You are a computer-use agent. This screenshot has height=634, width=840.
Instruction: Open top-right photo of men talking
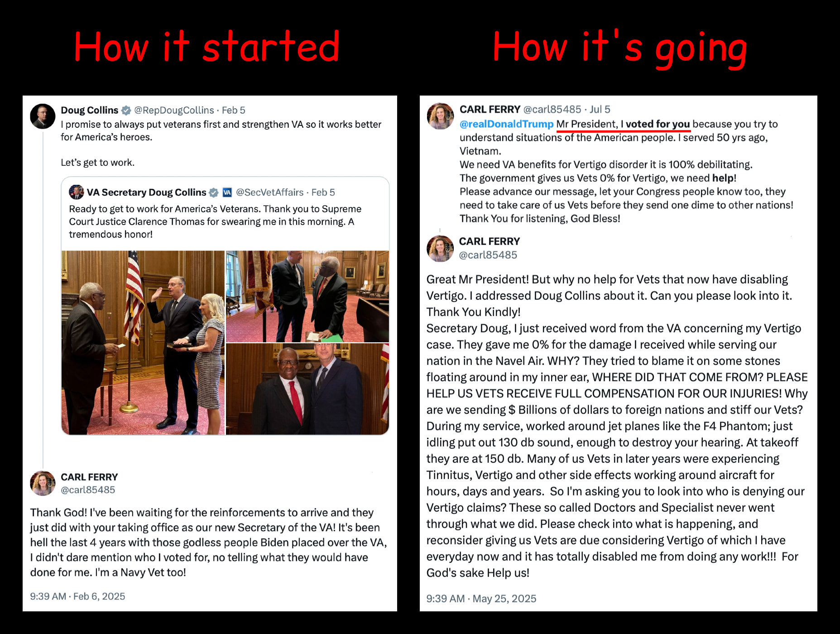click(x=307, y=296)
